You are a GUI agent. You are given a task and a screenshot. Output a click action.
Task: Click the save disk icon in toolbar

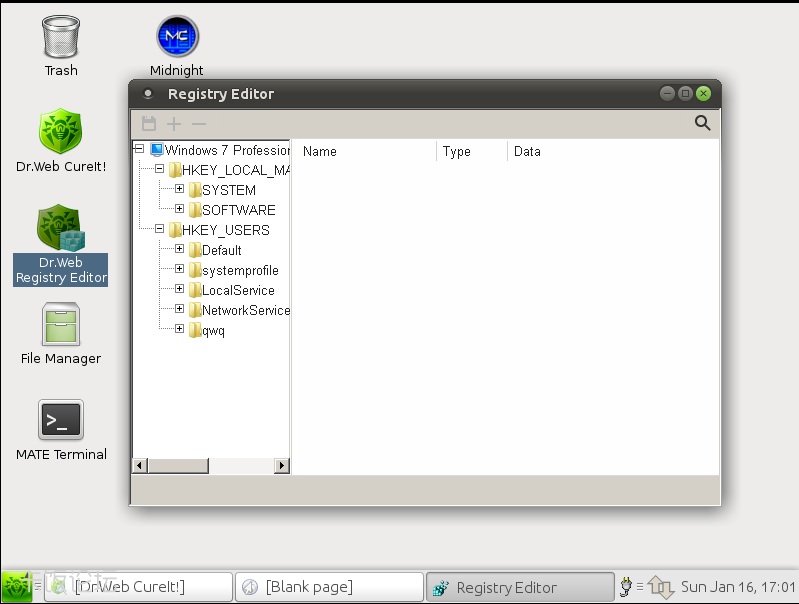coord(149,124)
